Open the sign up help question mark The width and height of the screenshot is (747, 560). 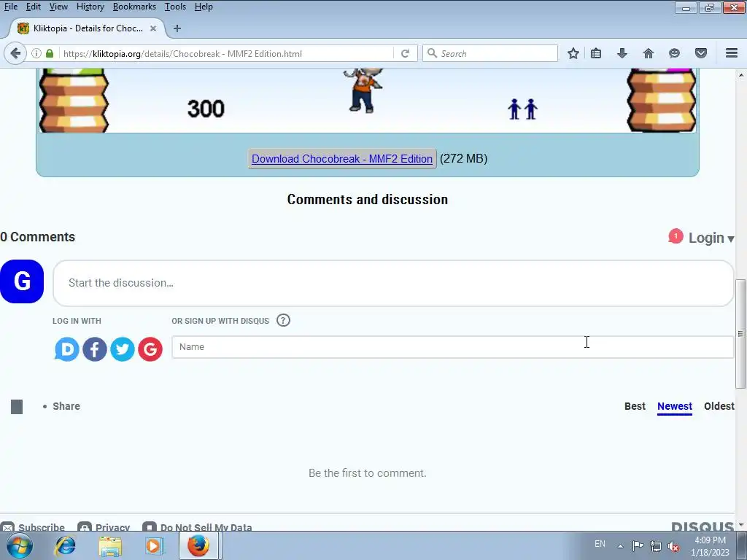click(x=283, y=321)
